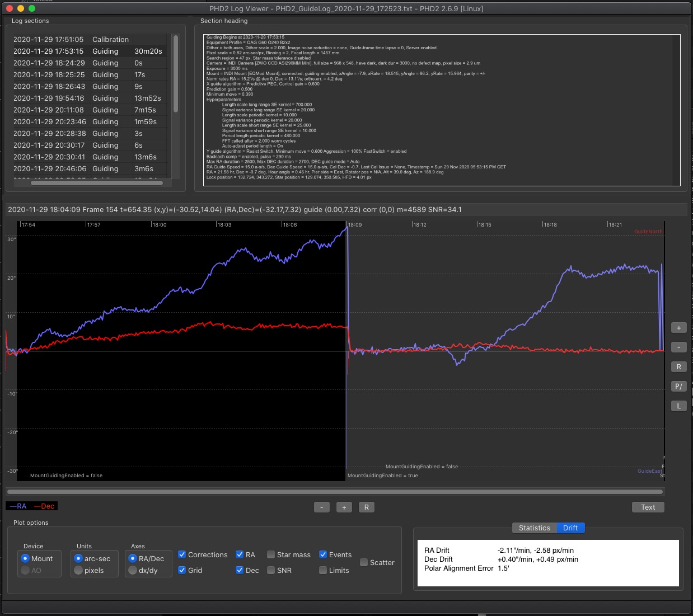Click the horizontal zoom-in plus button

[344, 507]
